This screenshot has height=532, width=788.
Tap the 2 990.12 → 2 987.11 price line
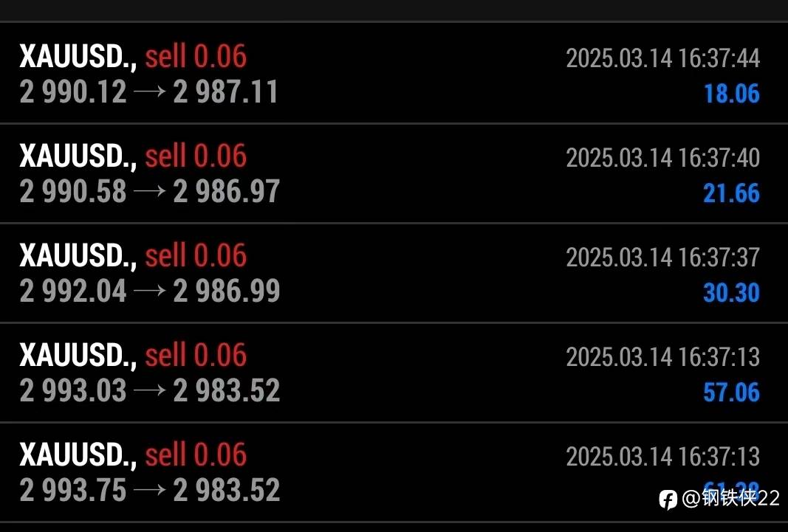pos(149,92)
